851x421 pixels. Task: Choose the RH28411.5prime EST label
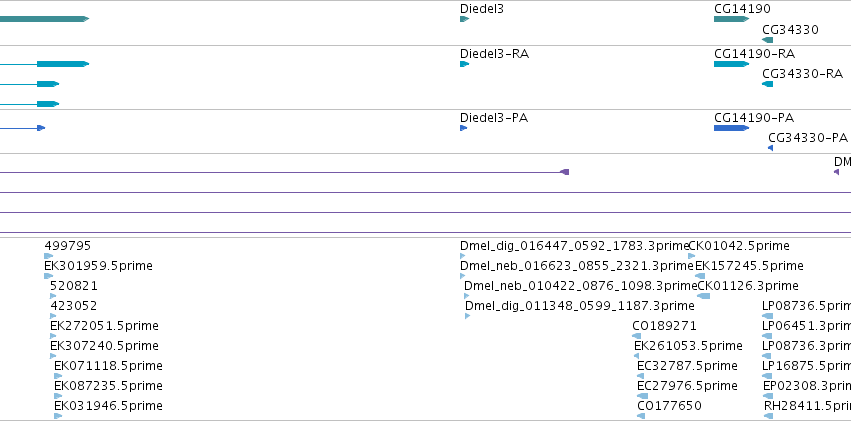click(808, 406)
